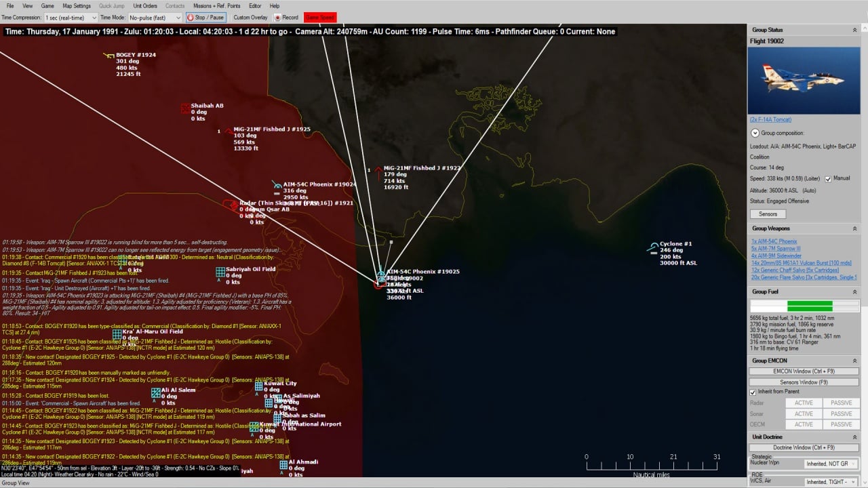Expand the Group composition section
The width and height of the screenshot is (868, 488).
coord(755,133)
